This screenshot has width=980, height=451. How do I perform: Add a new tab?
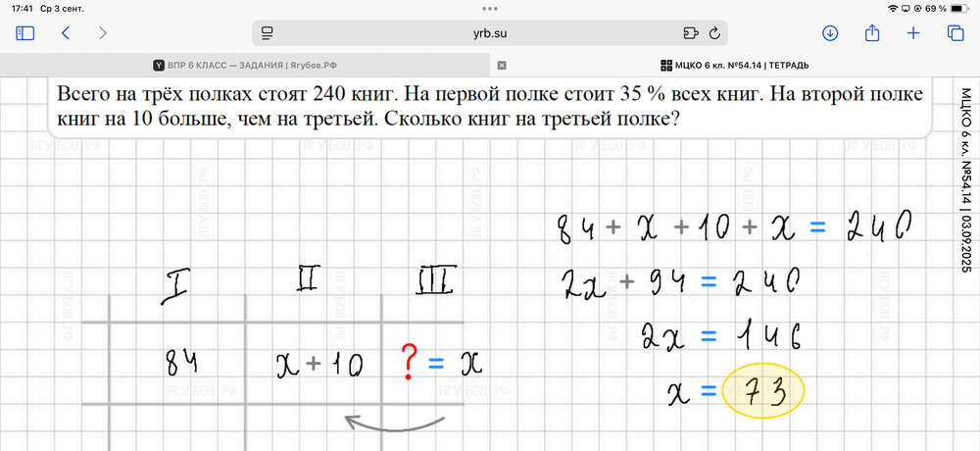pos(913,32)
